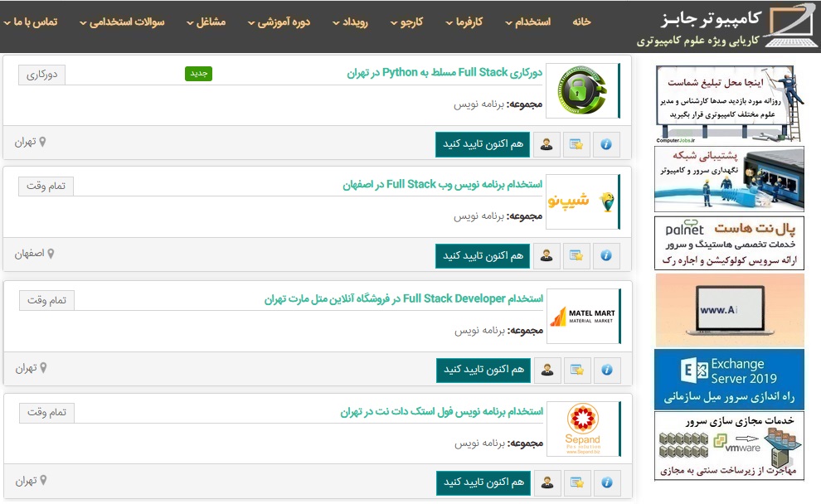
Task: Click location pin icon beside تهران in first job
Action: tap(42, 142)
